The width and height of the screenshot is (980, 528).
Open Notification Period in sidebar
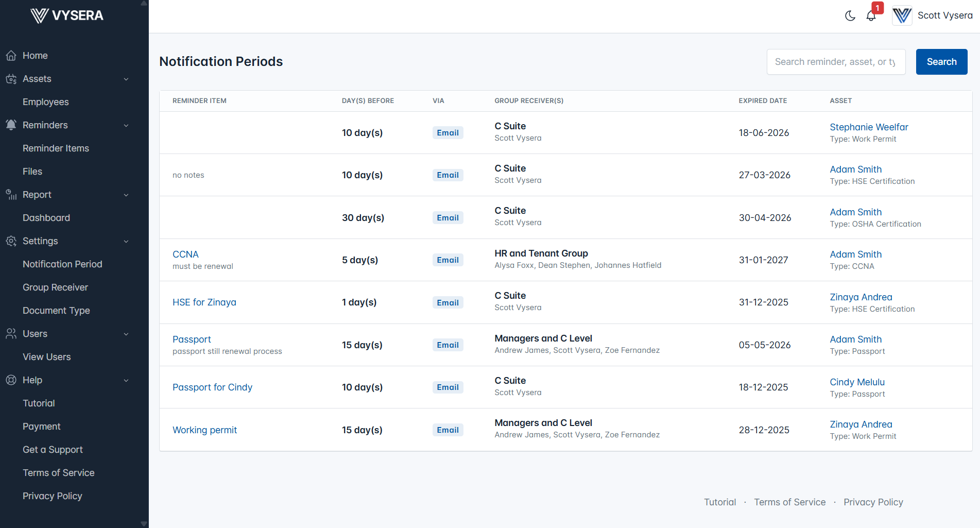tap(62, 264)
